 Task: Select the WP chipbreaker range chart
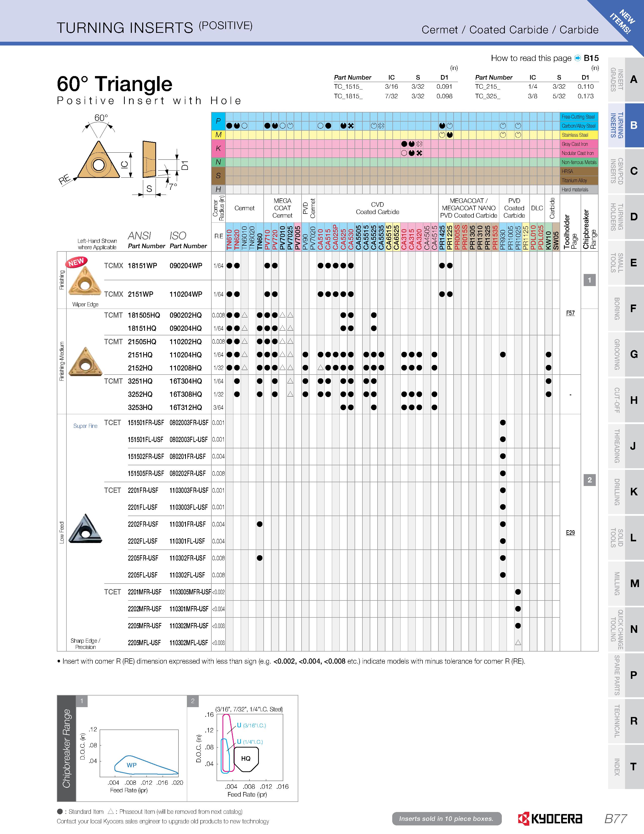139,753
